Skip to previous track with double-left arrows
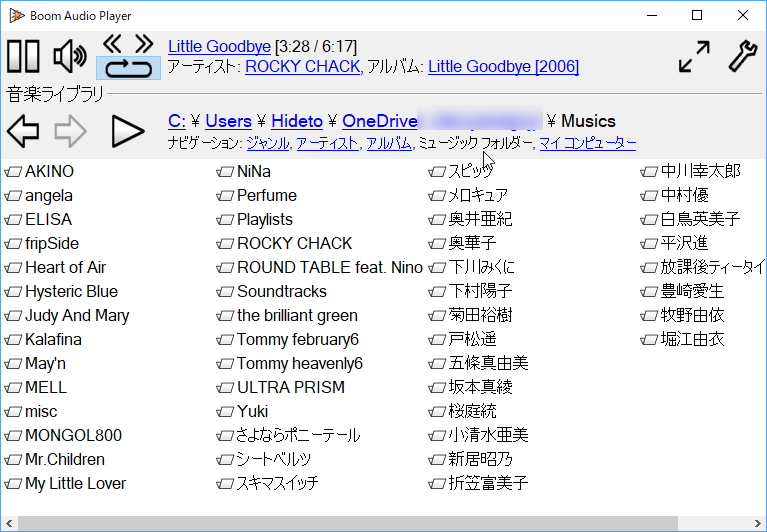The width and height of the screenshot is (767, 532). (x=113, y=44)
